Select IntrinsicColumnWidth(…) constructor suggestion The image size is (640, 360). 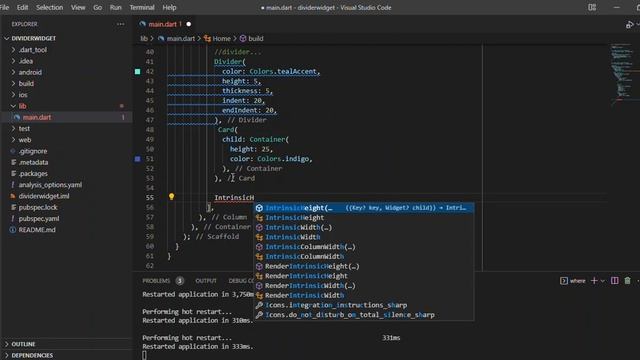tap(364, 247)
